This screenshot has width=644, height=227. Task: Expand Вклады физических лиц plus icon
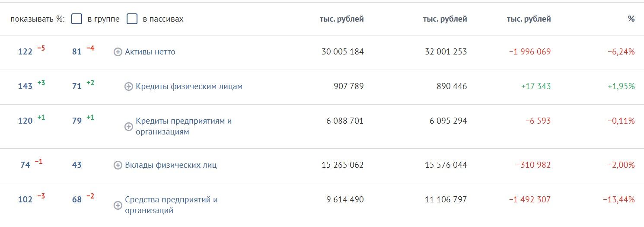pyautogui.click(x=118, y=165)
